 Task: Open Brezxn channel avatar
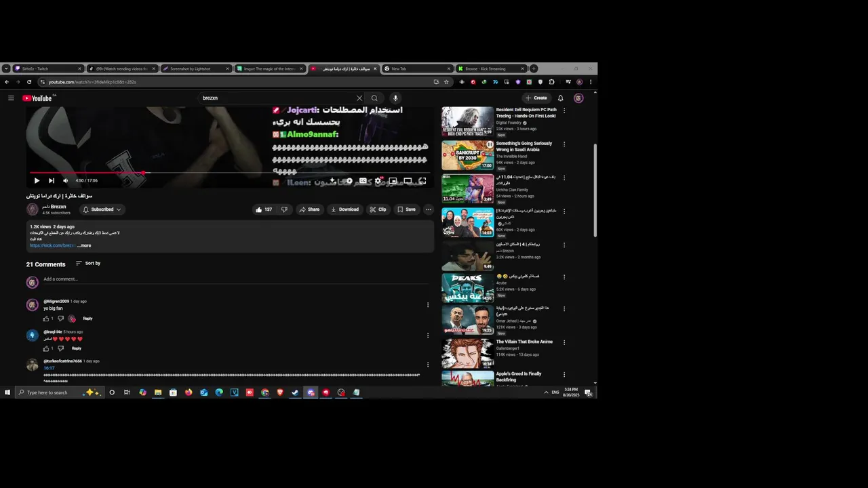click(32, 209)
